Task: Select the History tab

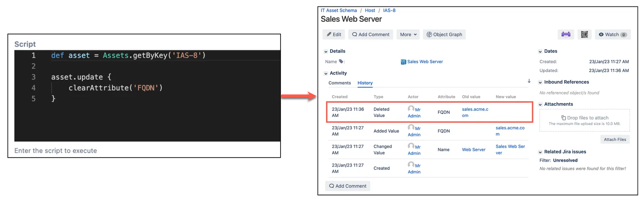Action: (365, 83)
